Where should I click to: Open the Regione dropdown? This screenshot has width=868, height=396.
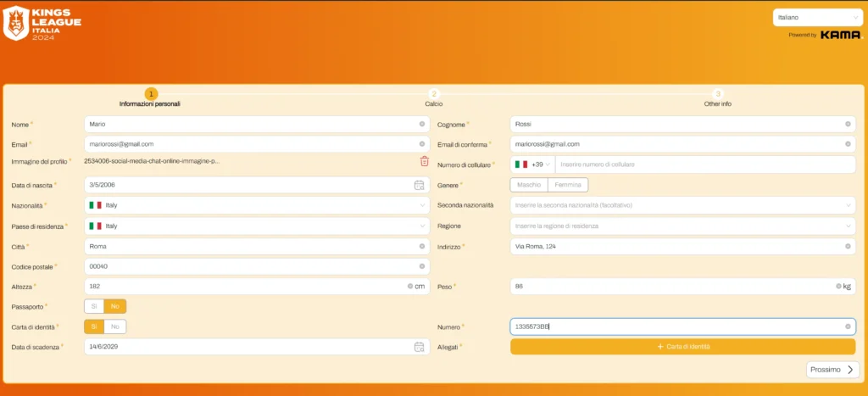pyautogui.click(x=682, y=226)
